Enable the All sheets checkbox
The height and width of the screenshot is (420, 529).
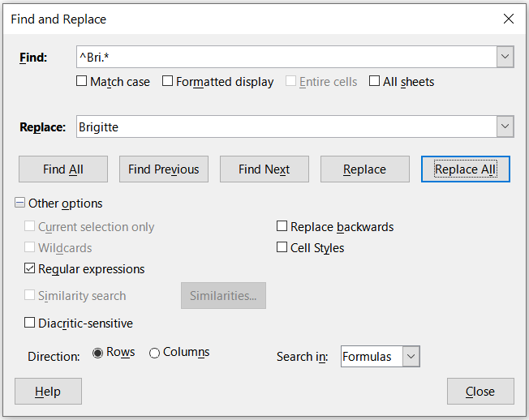point(374,81)
